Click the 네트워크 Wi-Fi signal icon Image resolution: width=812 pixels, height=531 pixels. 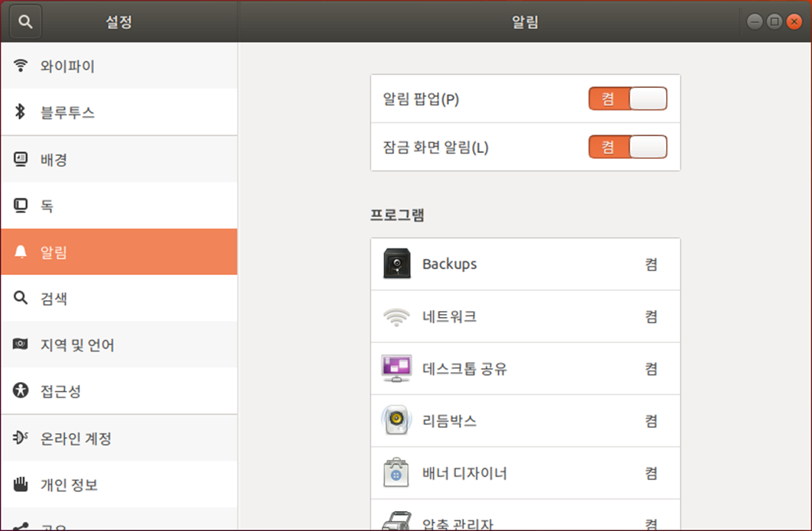(396, 317)
